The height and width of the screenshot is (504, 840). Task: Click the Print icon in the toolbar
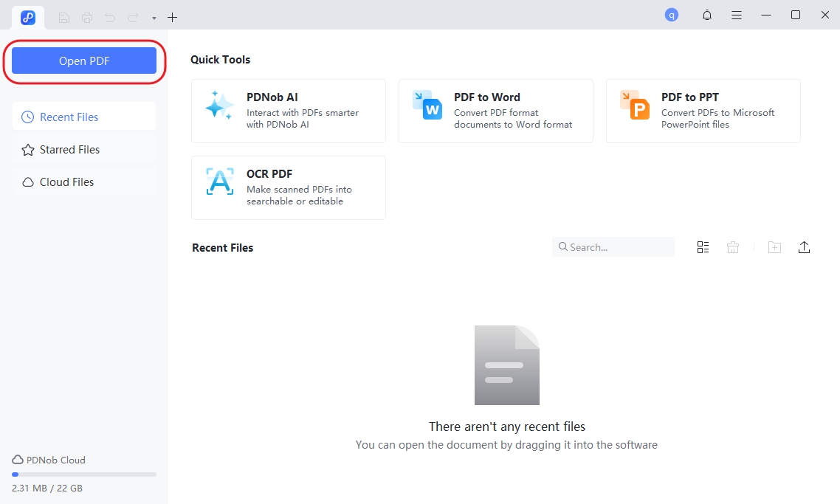[86, 17]
